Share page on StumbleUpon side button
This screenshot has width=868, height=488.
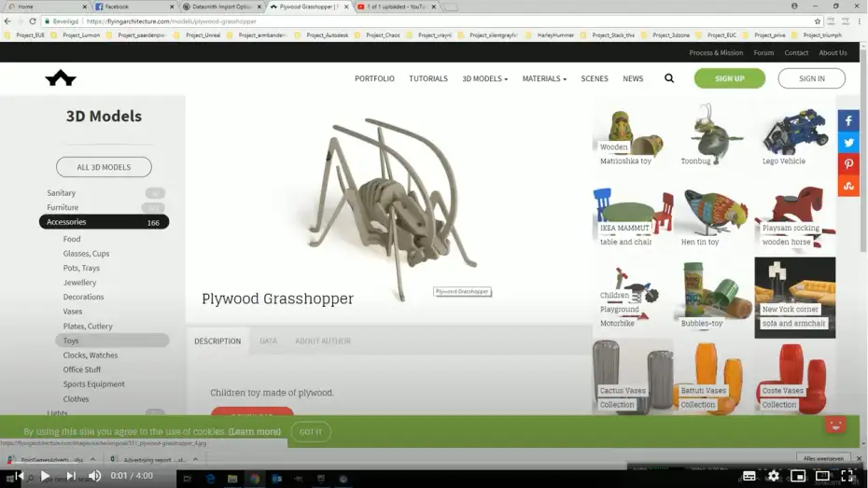tap(848, 186)
